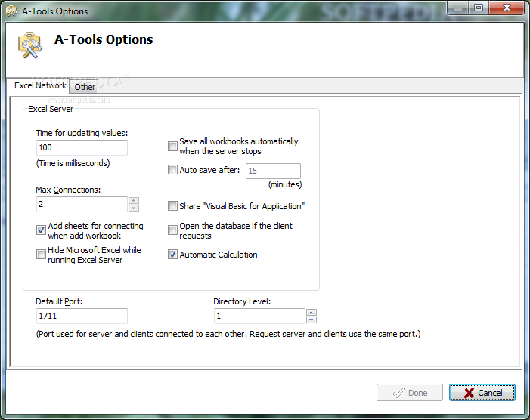The height and width of the screenshot is (420, 530).
Task: Click the A-Tools Options heading text
Action: pyautogui.click(x=104, y=39)
